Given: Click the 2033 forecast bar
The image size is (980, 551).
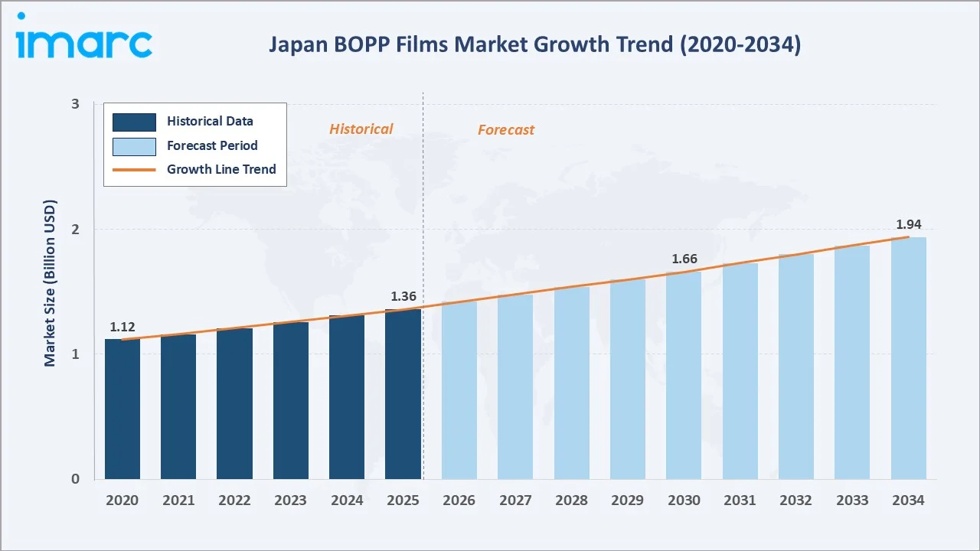Looking at the screenshot, I should [852, 362].
